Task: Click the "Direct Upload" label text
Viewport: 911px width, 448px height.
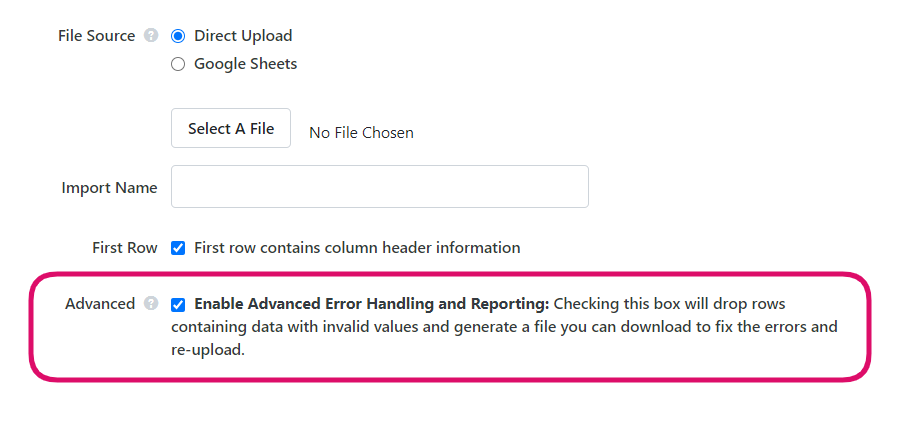Action: (243, 36)
